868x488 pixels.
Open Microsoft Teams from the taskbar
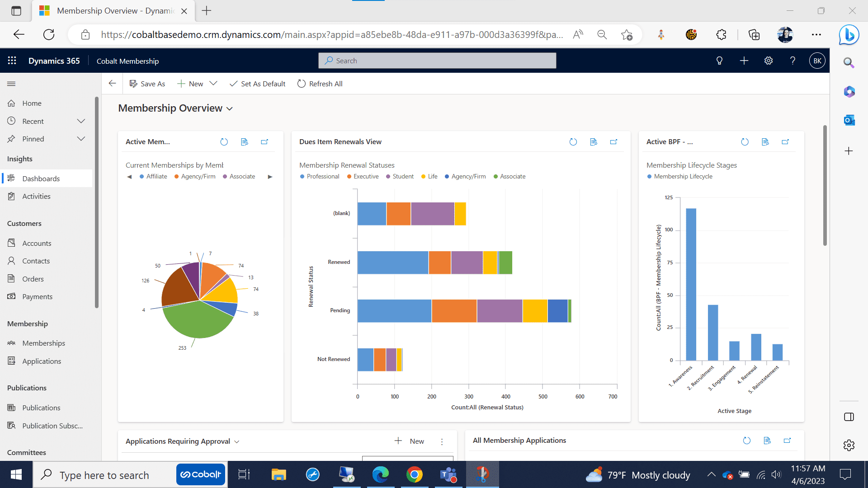coord(448,474)
